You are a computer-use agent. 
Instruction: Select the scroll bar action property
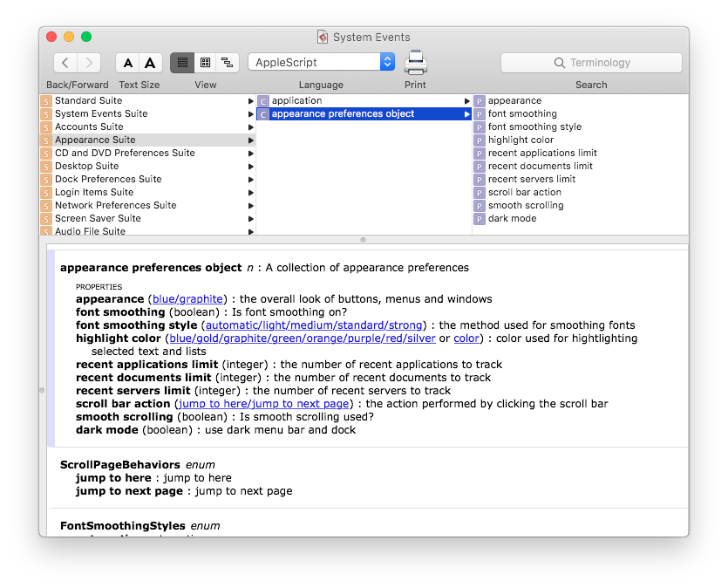click(581, 192)
